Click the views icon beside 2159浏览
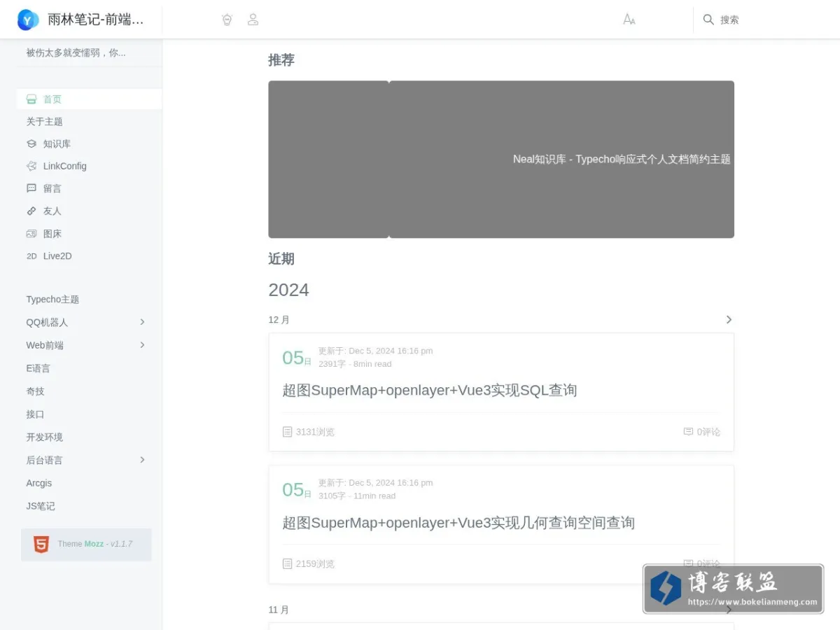Viewport: 840px width, 630px height. 287,563
